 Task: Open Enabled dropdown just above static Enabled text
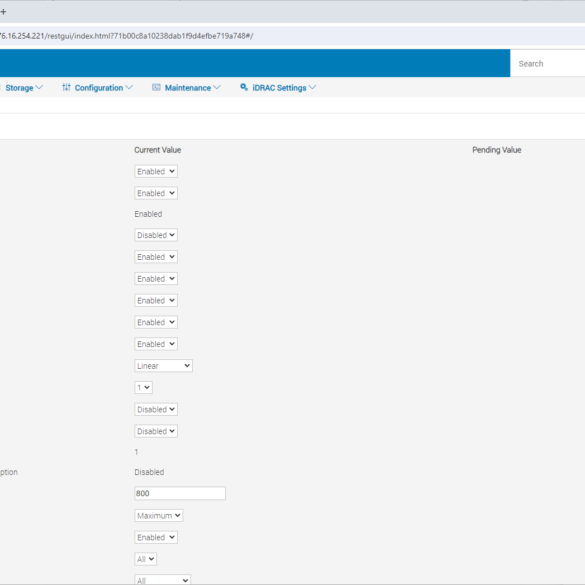pyautogui.click(x=156, y=193)
